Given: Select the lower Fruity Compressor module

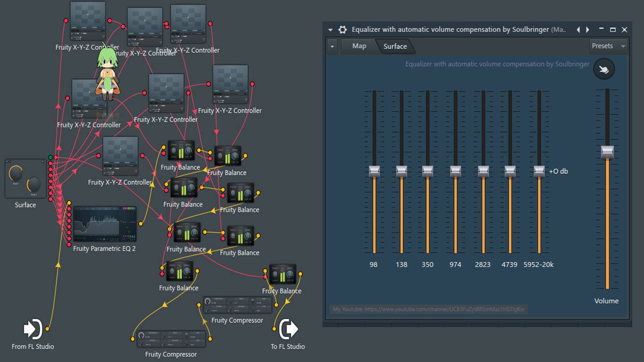Looking at the screenshot, I should click(x=171, y=339).
